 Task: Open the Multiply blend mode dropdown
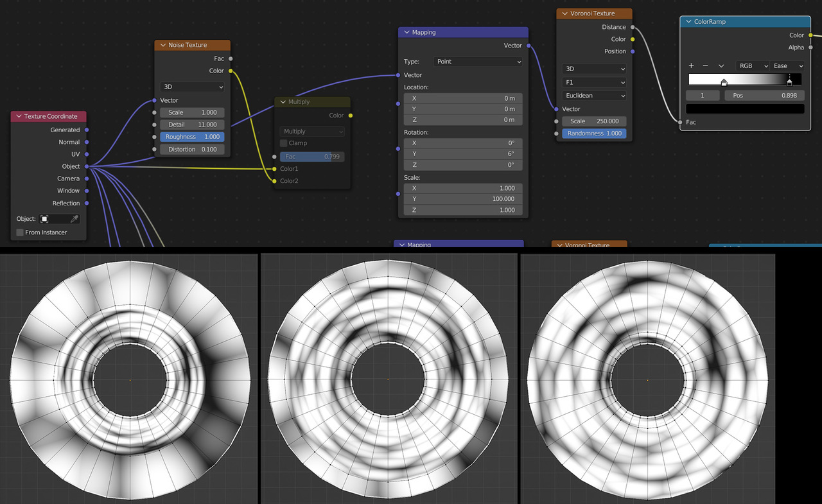(x=312, y=131)
